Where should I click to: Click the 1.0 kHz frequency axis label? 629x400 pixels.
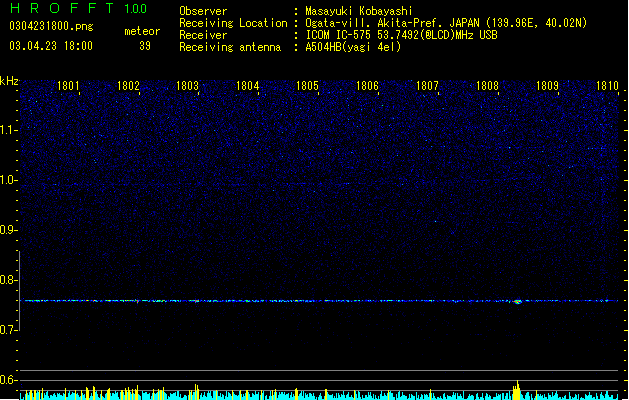pyautogui.click(x=8, y=180)
